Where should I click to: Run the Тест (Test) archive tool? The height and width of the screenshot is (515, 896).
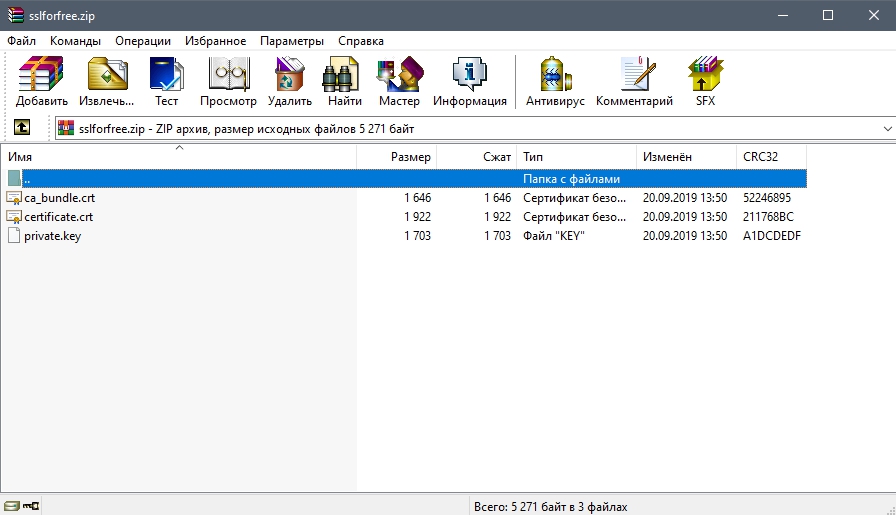(166, 82)
